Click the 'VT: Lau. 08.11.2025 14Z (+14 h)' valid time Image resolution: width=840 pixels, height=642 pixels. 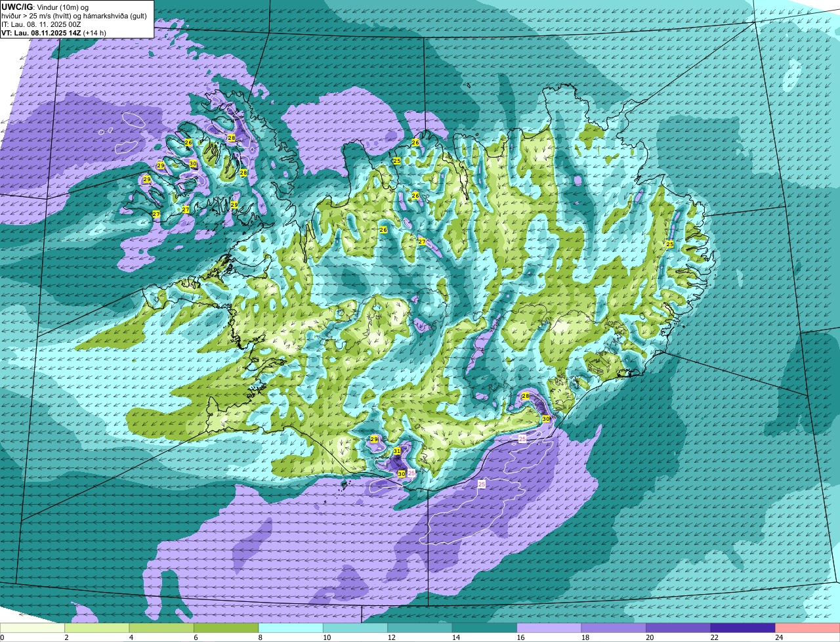pyautogui.click(x=54, y=33)
